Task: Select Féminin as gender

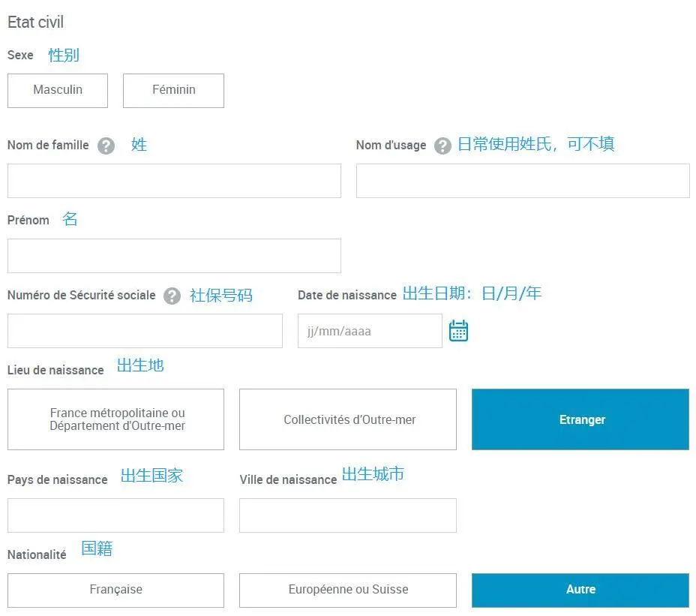Action: click(x=173, y=90)
